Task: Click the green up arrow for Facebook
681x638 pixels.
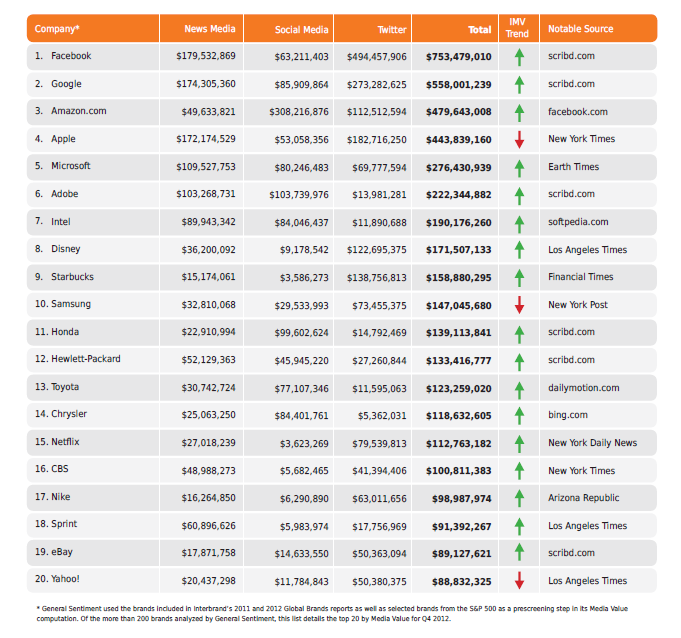Action: 519,57
